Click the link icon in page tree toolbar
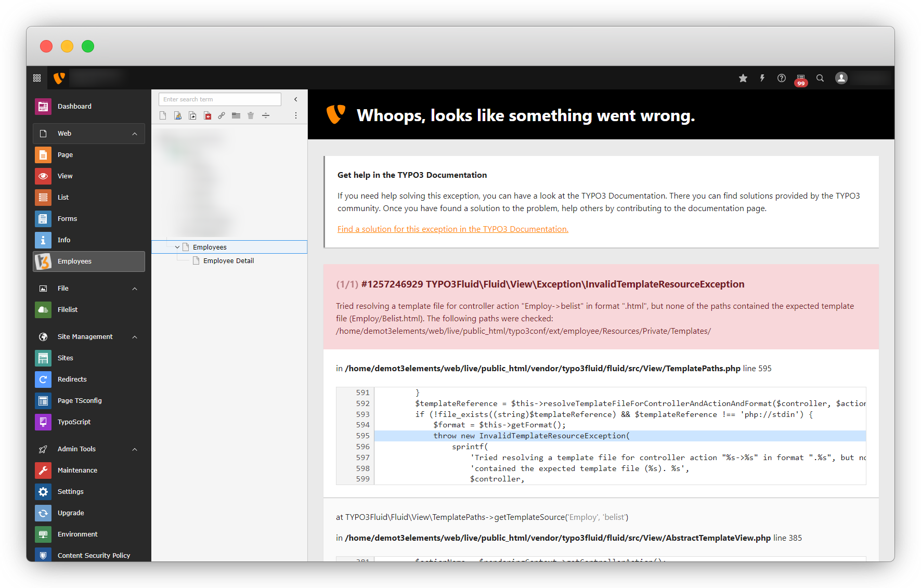 click(222, 115)
